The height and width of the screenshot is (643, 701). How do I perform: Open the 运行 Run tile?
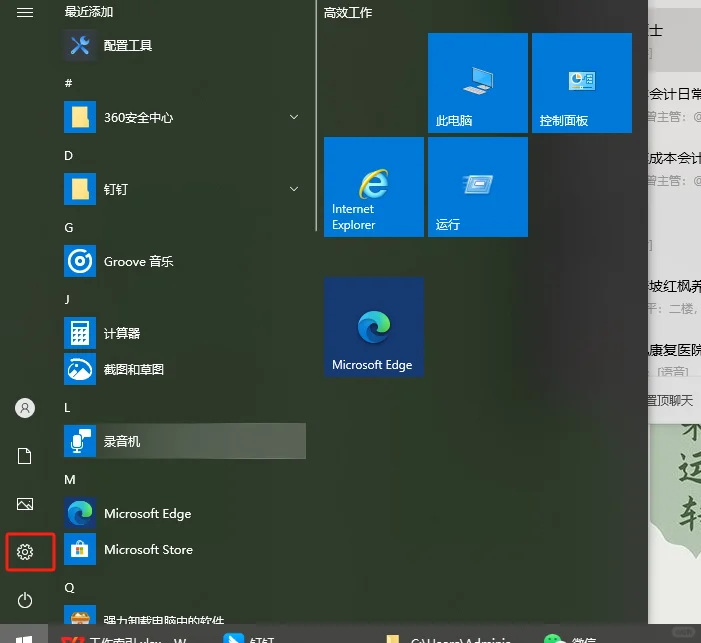[x=478, y=187]
